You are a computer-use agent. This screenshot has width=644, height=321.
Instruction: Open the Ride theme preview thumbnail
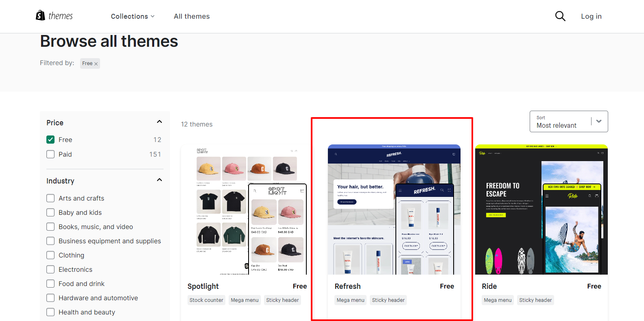pyautogui.click(x=541, y=210)
